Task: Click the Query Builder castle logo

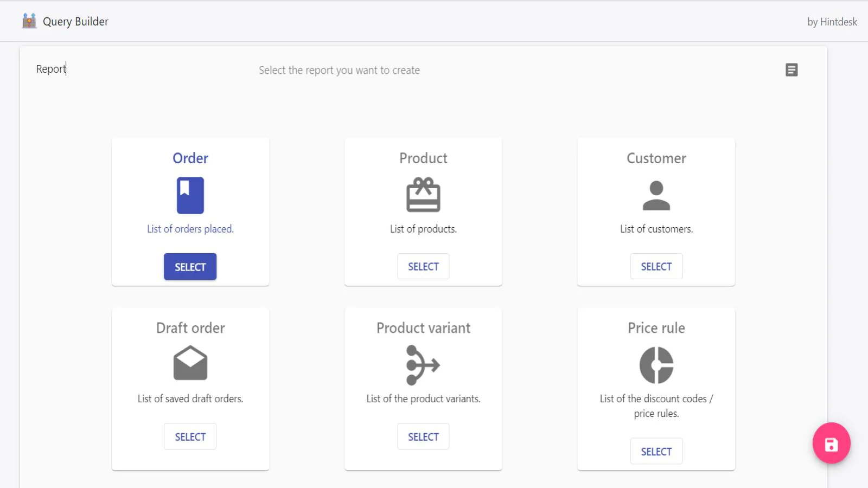Action: tap(29, 21)
